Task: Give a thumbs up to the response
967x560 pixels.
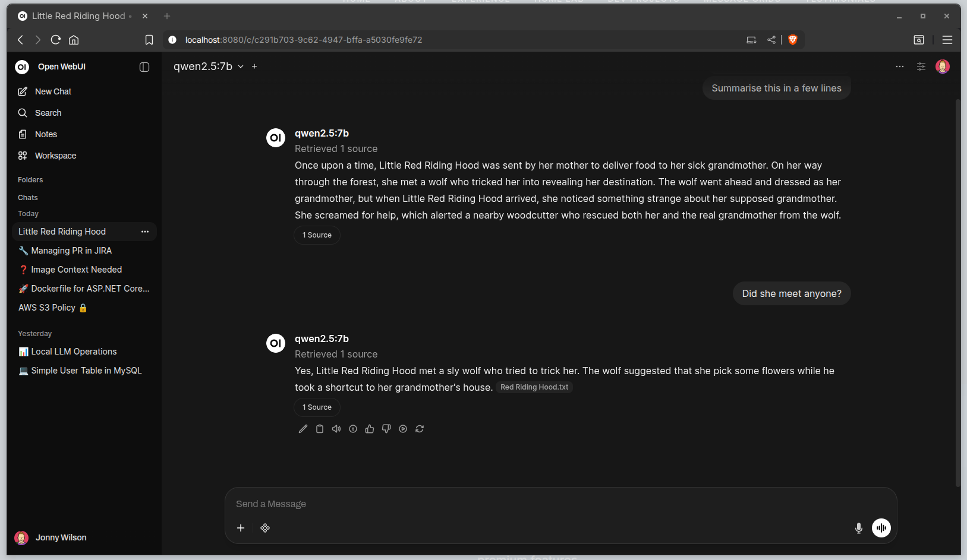Action: [x=370, y=429]
